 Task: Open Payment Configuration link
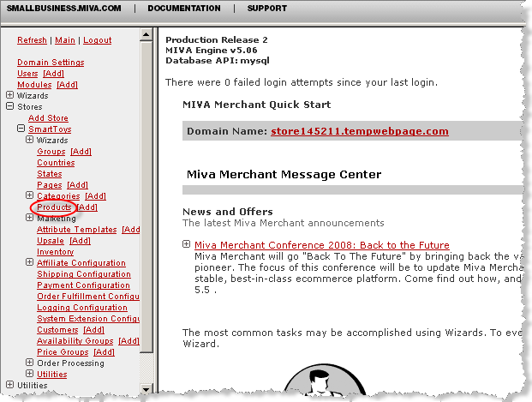(83, 285)
